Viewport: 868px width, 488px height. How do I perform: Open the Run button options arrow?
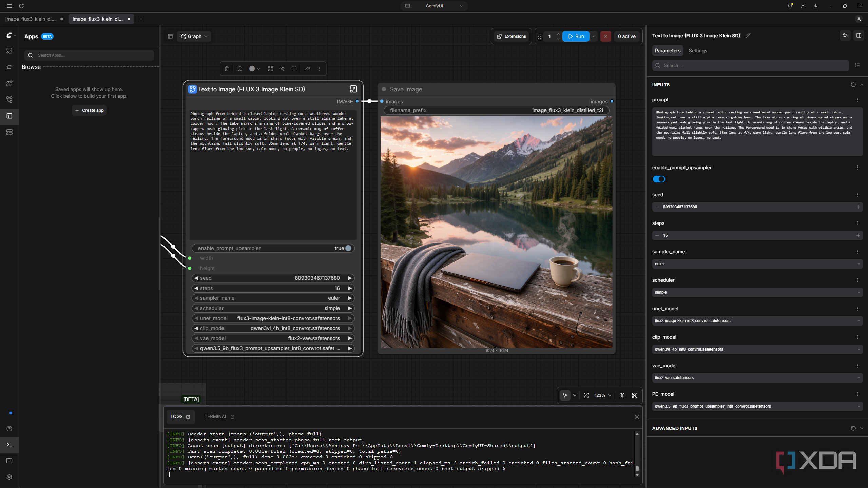click(594, 36)
